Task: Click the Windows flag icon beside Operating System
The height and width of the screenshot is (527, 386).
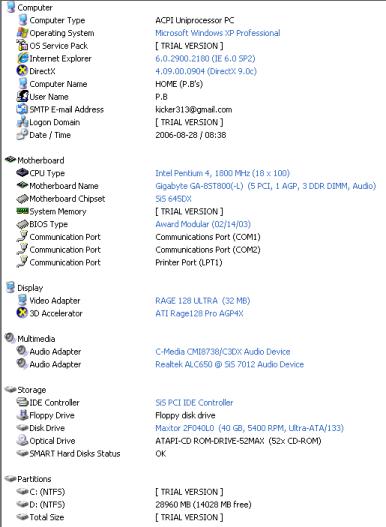Action: (x=22, y=33)
